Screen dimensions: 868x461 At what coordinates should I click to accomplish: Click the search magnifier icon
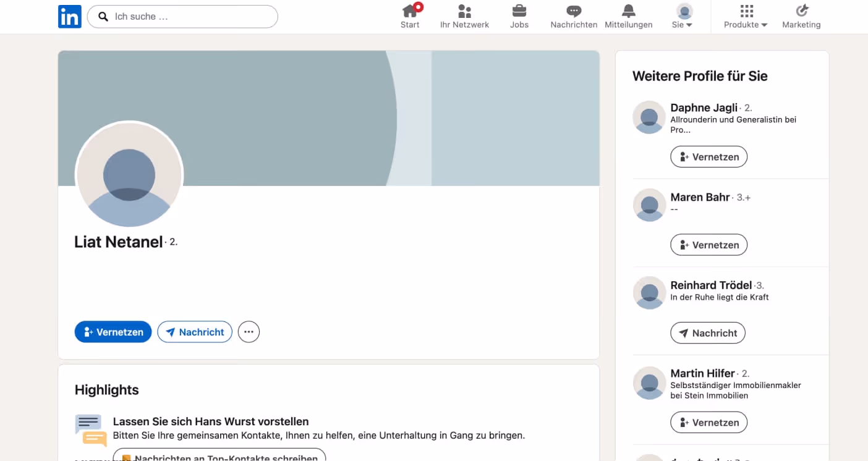103,17
